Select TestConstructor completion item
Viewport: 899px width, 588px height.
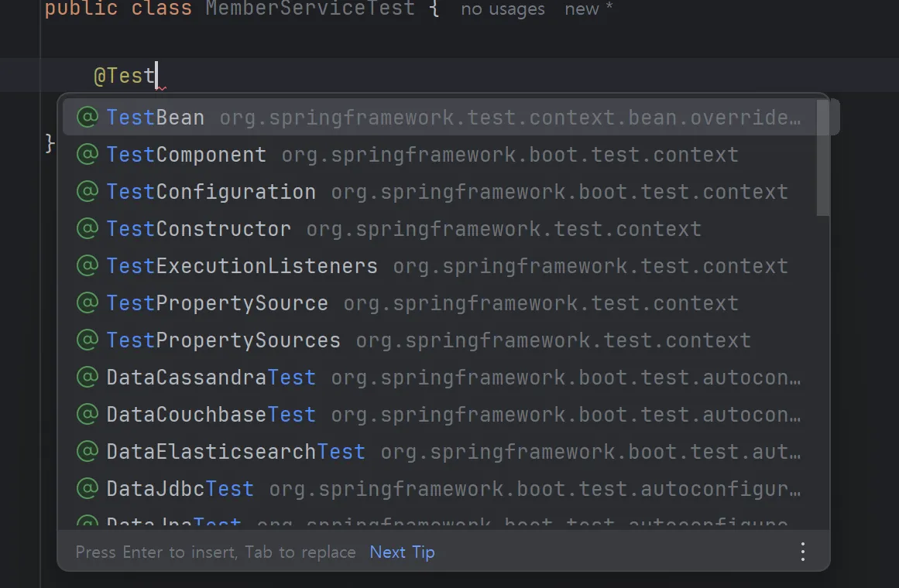(x=440, y=229)
